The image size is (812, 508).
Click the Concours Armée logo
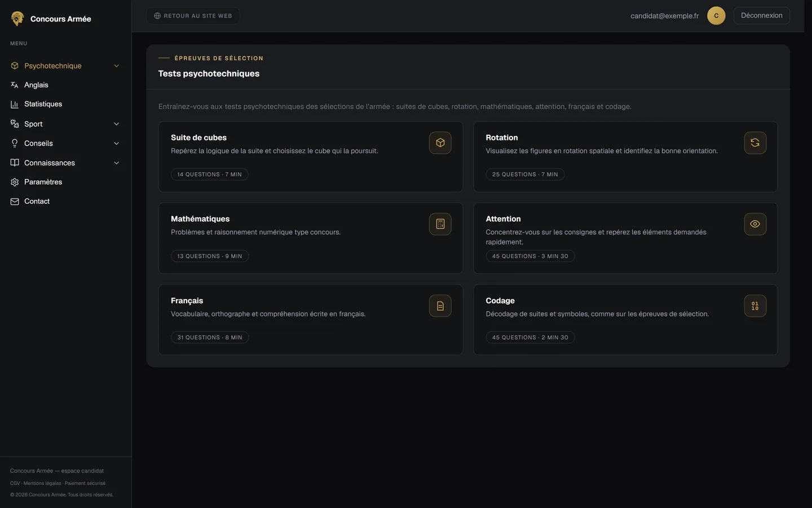click(x=17, y=19)
